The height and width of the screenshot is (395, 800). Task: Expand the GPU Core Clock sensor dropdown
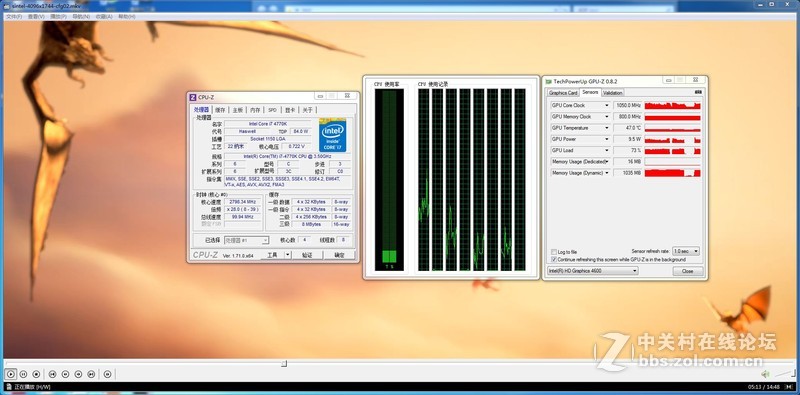click(x=607, y=106)
